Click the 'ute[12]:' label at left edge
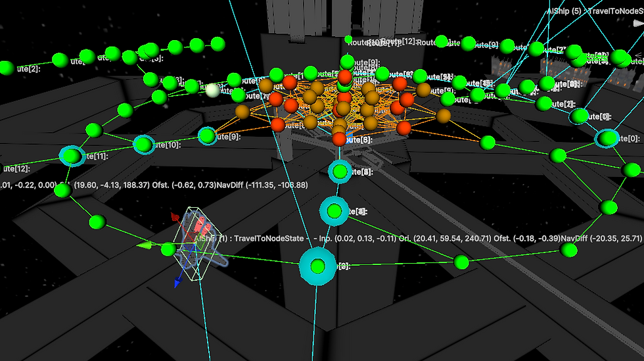Screen dimensions: 644x361 point(16,168)
